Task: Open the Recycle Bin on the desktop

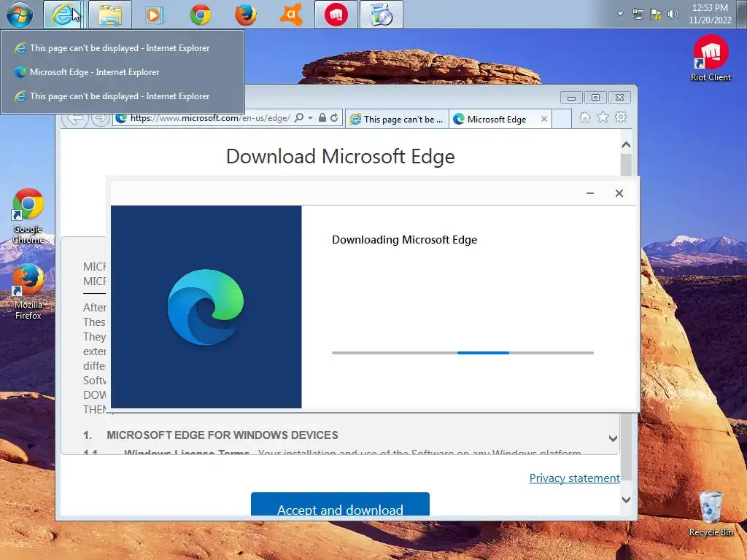Action: 711,514
